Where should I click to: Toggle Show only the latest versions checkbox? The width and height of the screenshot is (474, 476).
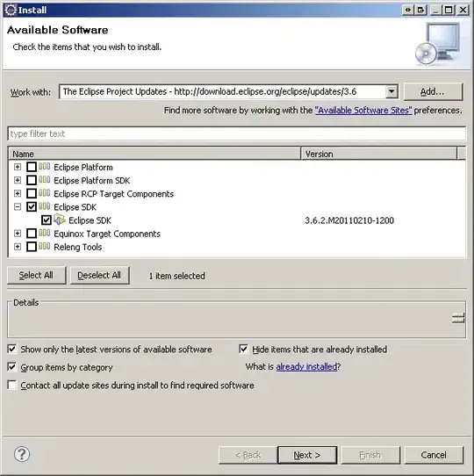pyautogui.click(x=12, y=350)
